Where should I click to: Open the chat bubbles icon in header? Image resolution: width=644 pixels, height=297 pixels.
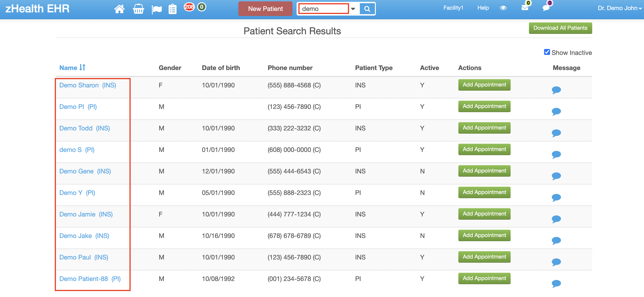click(546, 8)
